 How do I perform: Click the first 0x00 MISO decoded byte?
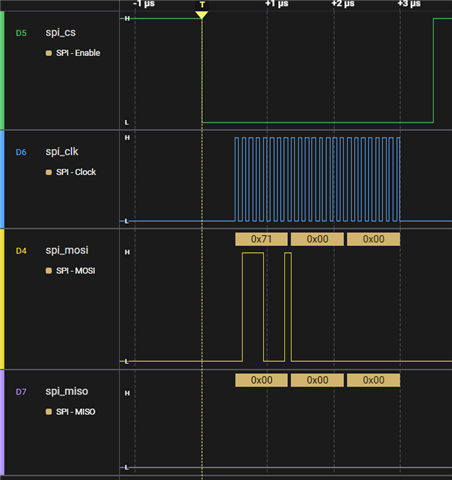[261, 380]
